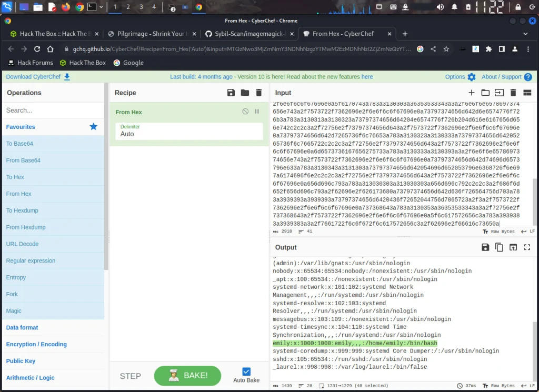The width and height of the screenshot is (539, 392).
Task: Add a new input tab
Action: 472,93
